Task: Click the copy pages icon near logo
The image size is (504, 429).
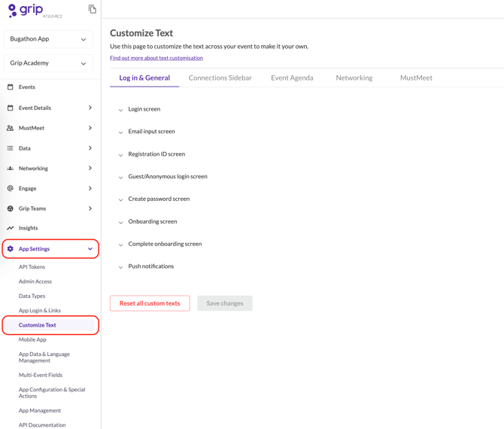Action: pos(92,10)
